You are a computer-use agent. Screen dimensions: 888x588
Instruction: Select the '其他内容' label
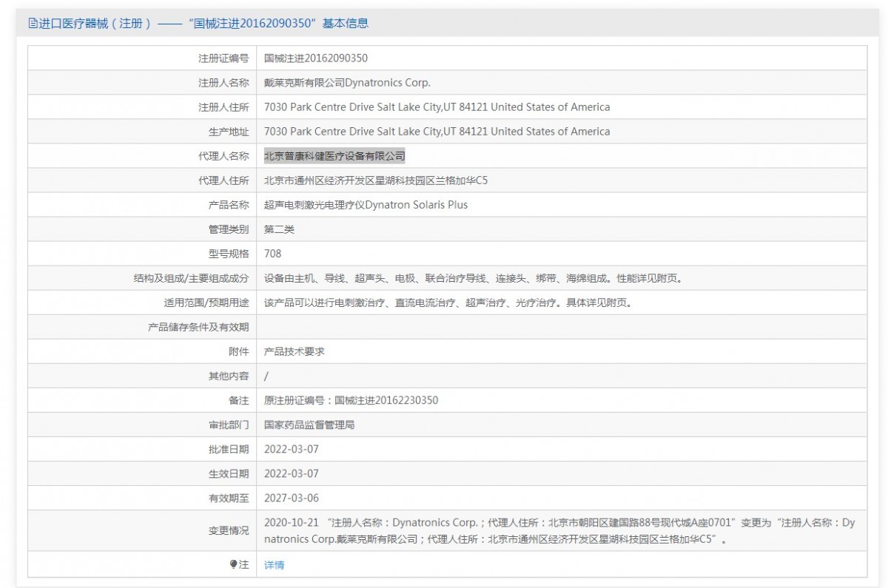[229, 376]
